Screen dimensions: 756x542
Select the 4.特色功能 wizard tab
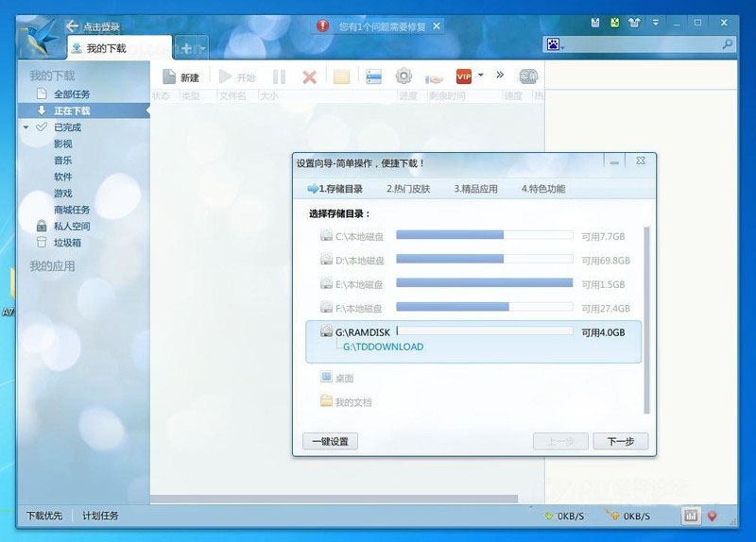click(x=542, y=189)
